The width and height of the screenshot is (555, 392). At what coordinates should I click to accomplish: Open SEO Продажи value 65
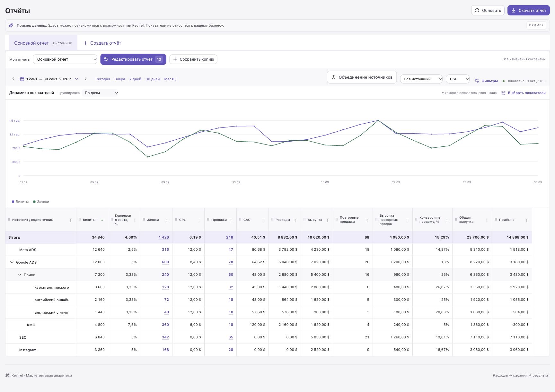tap(231, 337)
